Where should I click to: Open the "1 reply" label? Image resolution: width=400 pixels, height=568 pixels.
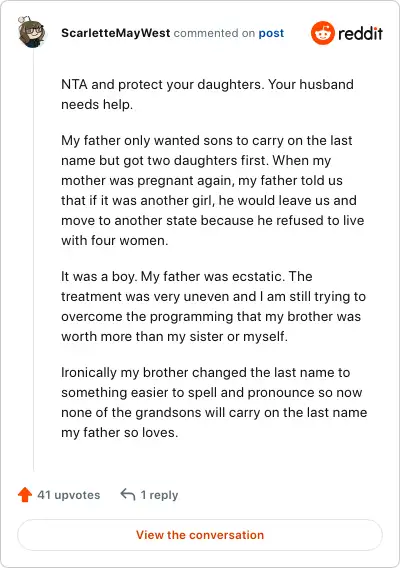159,495
